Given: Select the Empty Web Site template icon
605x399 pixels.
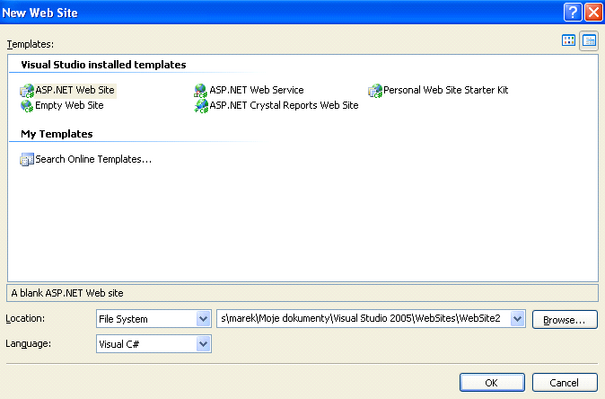Looking at the screenshot, I should (27, 106).
